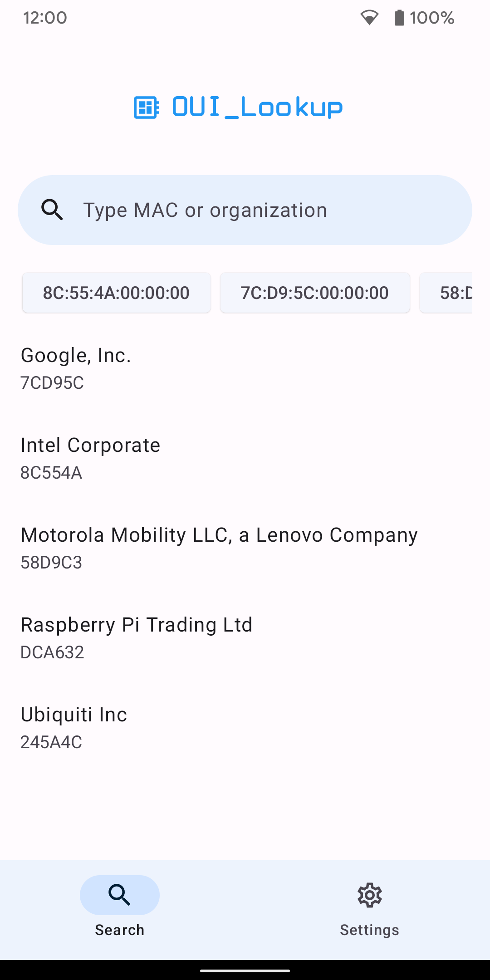Switch to the Search tab label

click(120, 930)
